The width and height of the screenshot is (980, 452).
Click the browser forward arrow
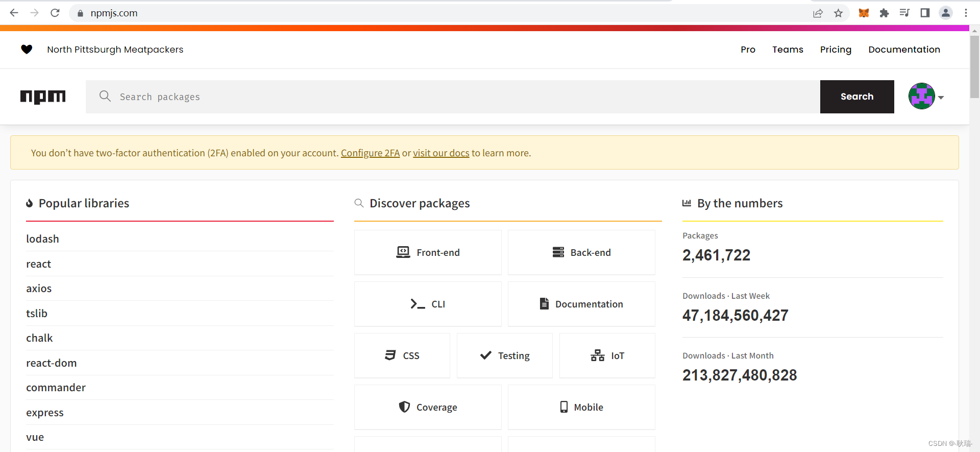(35, 13)
